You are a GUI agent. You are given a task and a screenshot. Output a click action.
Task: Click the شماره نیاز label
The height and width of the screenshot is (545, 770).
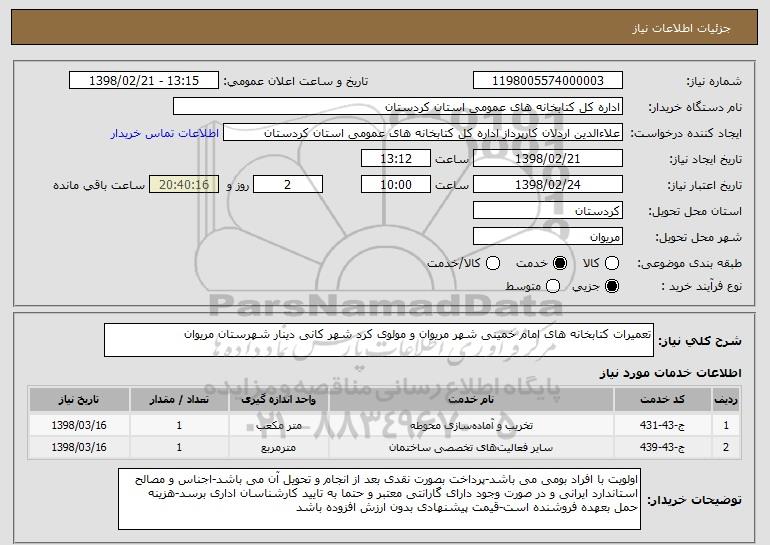pyautogui.click(x=714, y=82)
